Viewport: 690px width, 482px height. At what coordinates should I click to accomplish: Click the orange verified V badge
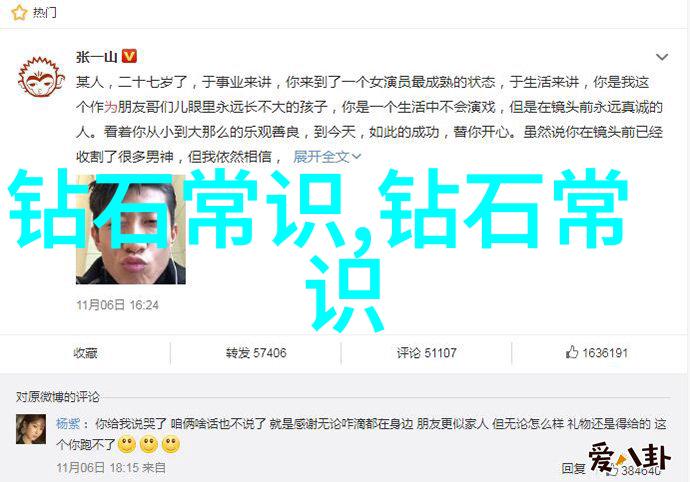click(x=129, y=56)
